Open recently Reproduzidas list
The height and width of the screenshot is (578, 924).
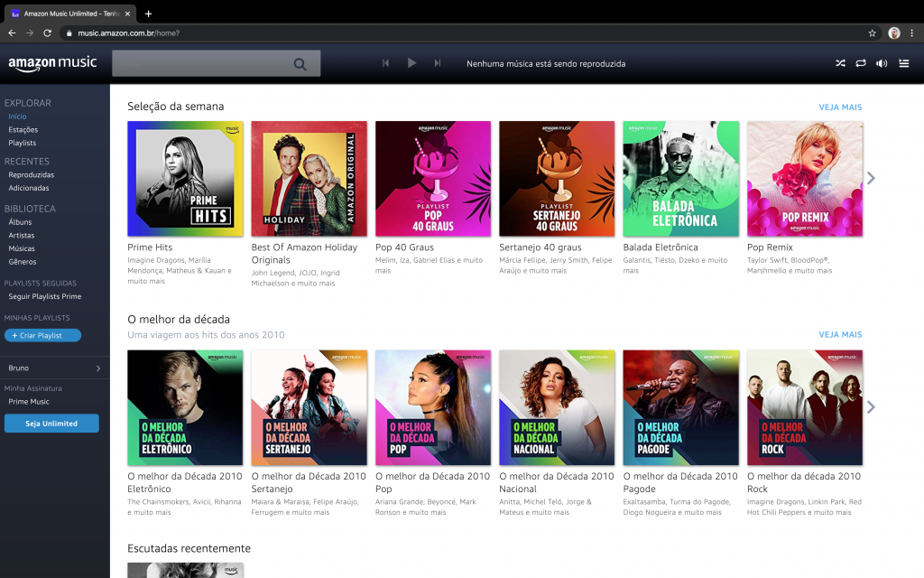coord(32,174)
